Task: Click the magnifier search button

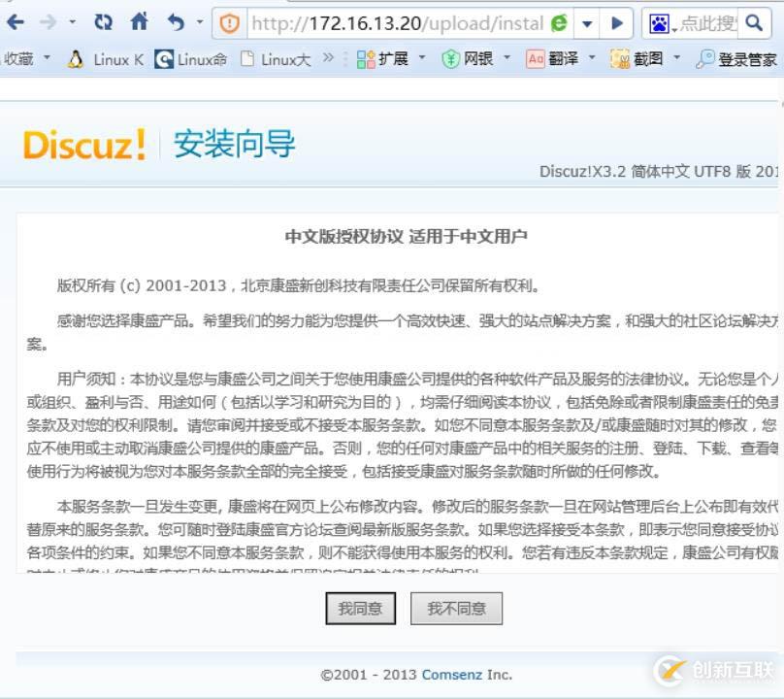Action: pyautogui.click(x=754, y=22)
